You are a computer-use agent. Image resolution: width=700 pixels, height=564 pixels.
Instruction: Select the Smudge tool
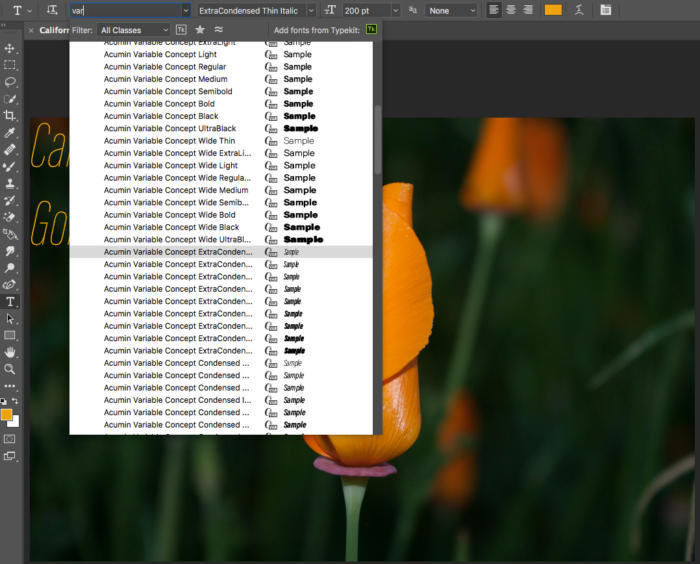click(9, 251)
